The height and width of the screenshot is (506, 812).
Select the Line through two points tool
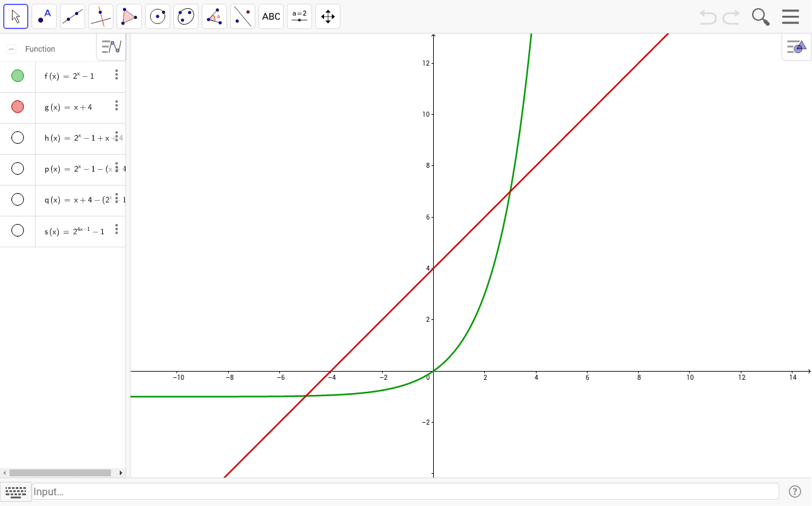coord(72,16)
